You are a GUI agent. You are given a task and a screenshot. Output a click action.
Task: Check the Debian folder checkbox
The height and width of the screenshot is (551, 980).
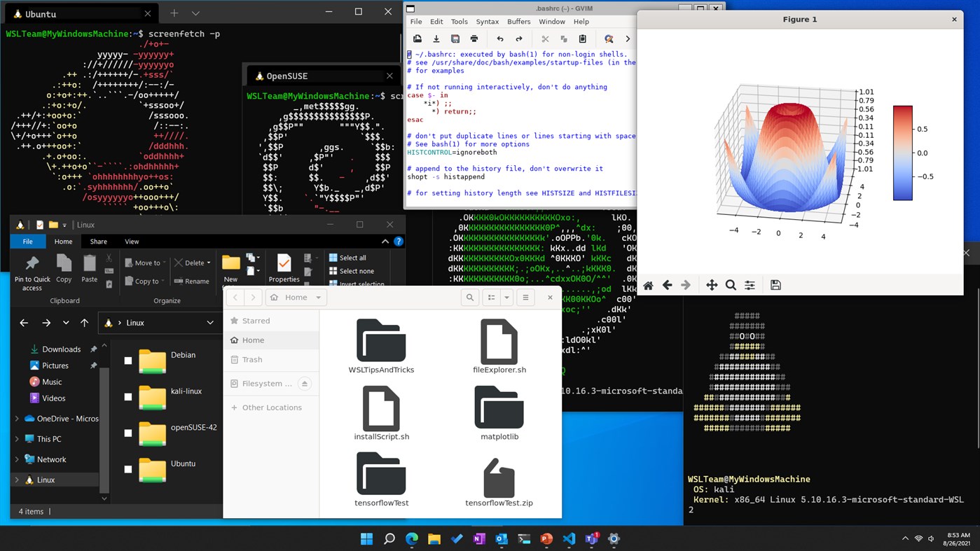[x=128, y=361]
